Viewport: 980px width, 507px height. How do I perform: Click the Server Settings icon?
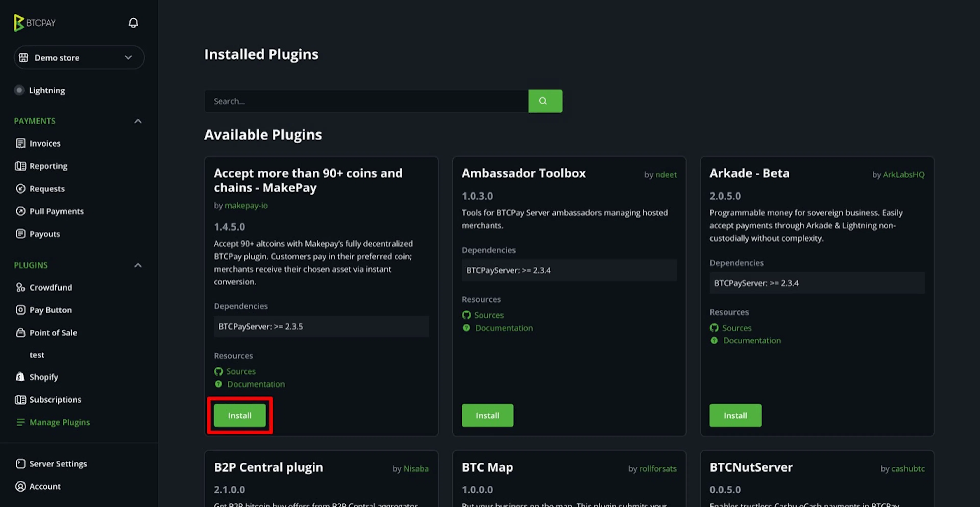[20, 464]
